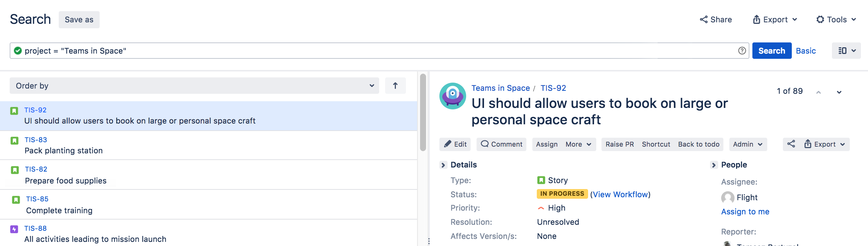Click the issue title heading text
The image size is (868, 246).
(x=599, y=111)
